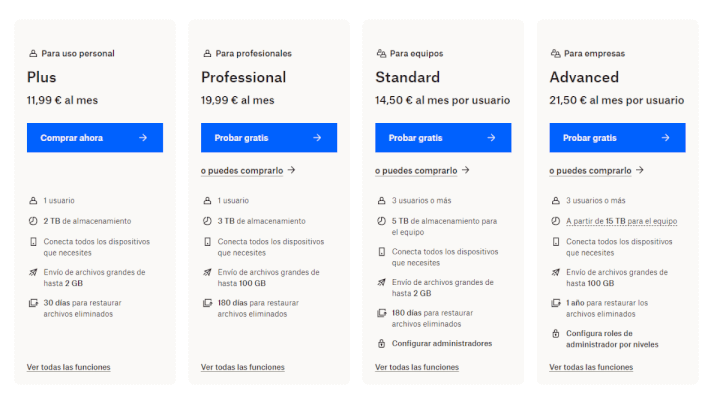Click the lock icon beside 'Configurar administradores'
Viewport: 720px width, 405px height.
381,343
